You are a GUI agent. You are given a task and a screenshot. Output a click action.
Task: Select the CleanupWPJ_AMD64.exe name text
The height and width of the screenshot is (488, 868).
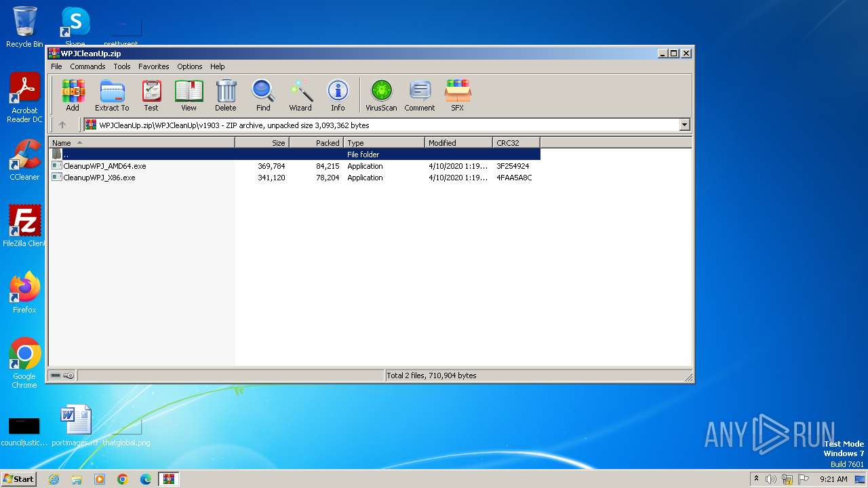(104, 166)
